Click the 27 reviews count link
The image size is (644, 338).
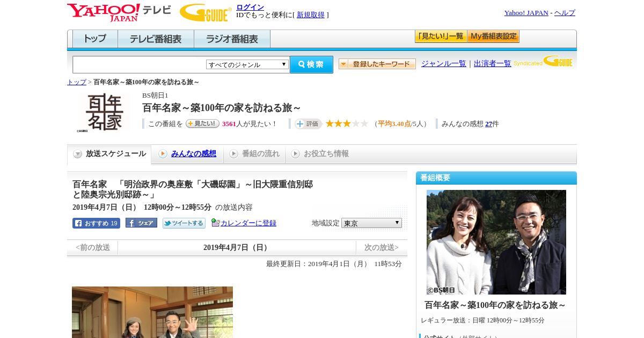(488, 124)
